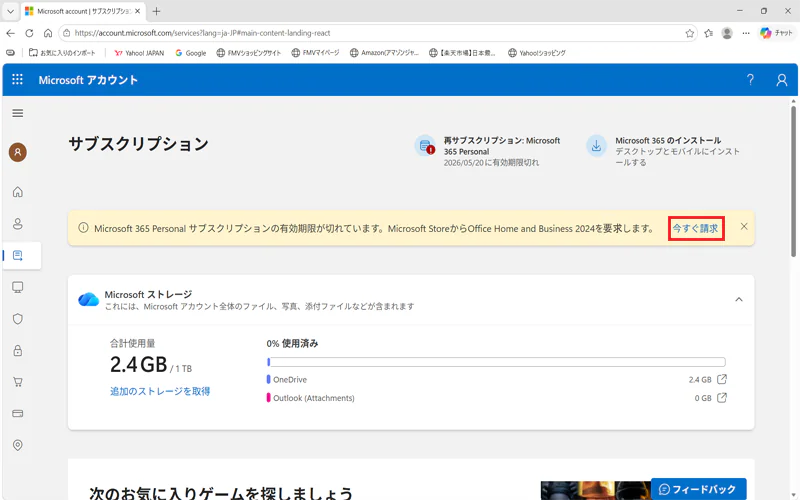Click the サブスクリプション page heading
Screen dimensions: 800x500
139,144
